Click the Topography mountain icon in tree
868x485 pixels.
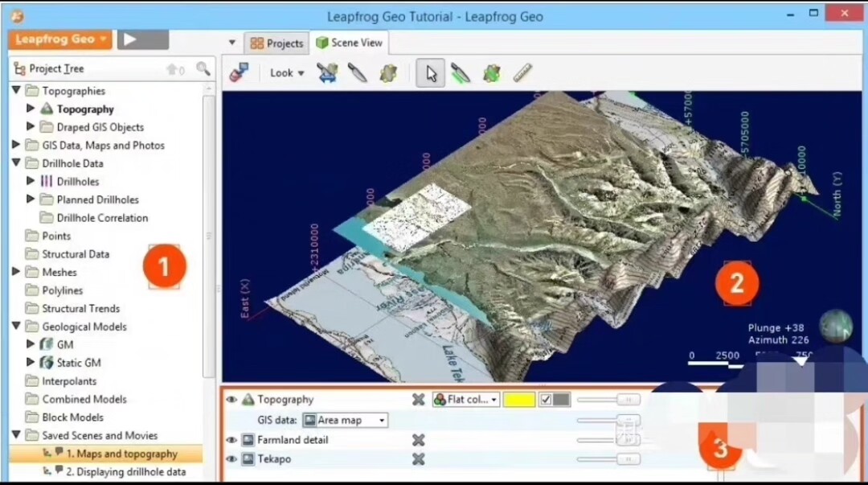pyautogui.click(x=47, y=109)
